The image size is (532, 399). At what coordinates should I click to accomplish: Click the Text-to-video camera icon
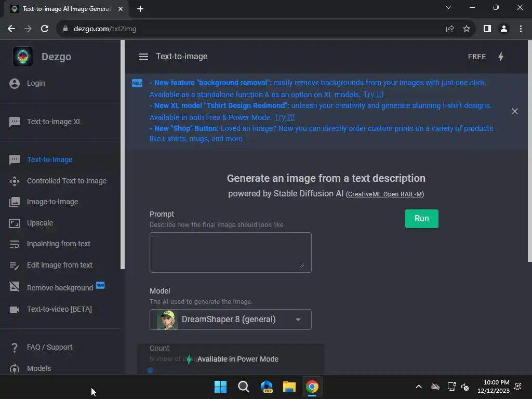(x=15, y=310)
